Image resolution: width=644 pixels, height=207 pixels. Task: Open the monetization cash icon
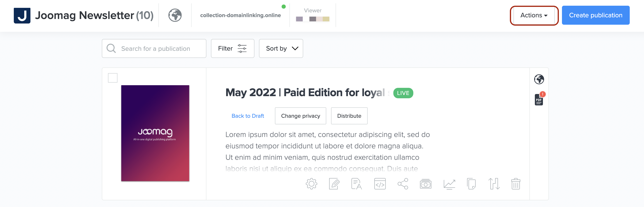click(x=425, y=184)
